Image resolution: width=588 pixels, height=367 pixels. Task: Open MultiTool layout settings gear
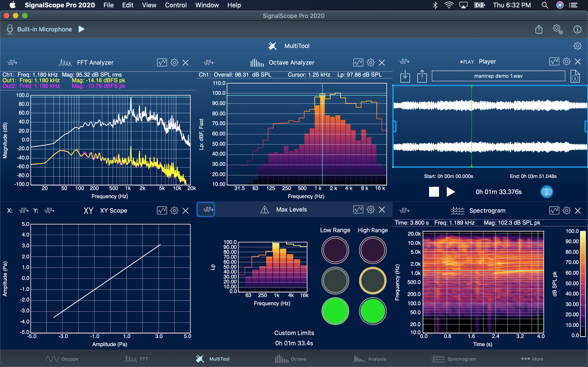(x=577, y=46)
